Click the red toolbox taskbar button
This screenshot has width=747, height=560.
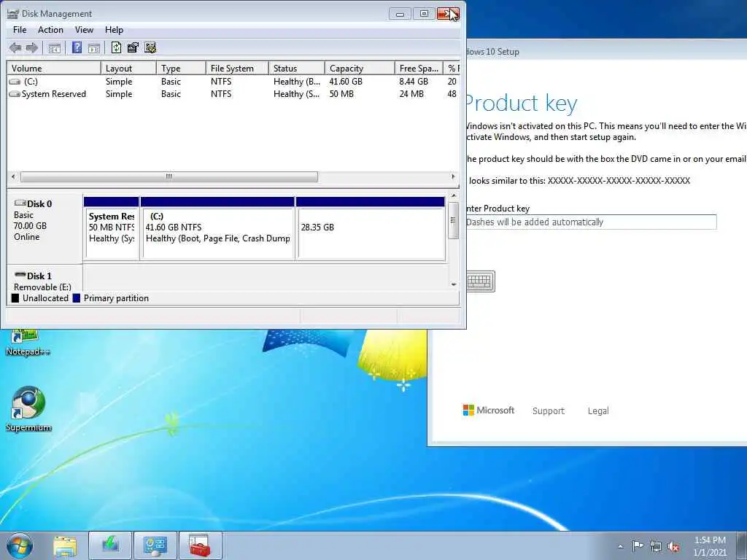200,545
